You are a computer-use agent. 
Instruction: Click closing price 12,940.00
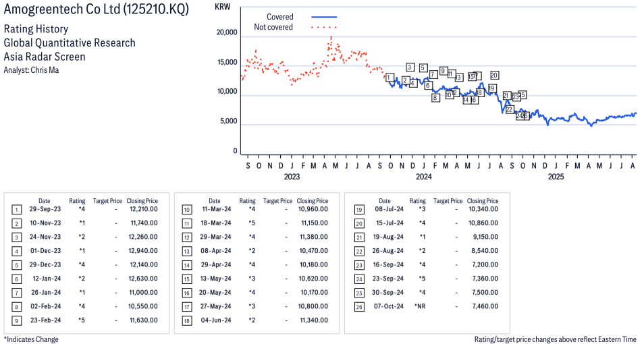pos(143,251)
